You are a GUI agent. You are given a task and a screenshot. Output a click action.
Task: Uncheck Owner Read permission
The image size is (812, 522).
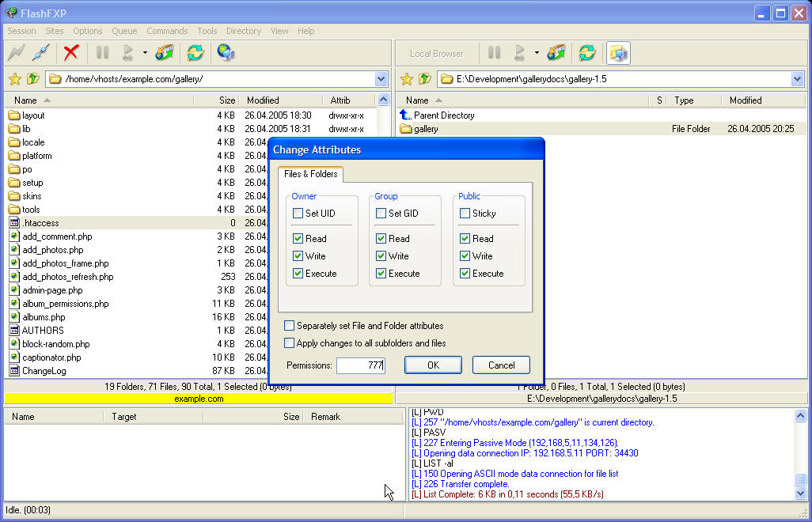coord(298,239)
